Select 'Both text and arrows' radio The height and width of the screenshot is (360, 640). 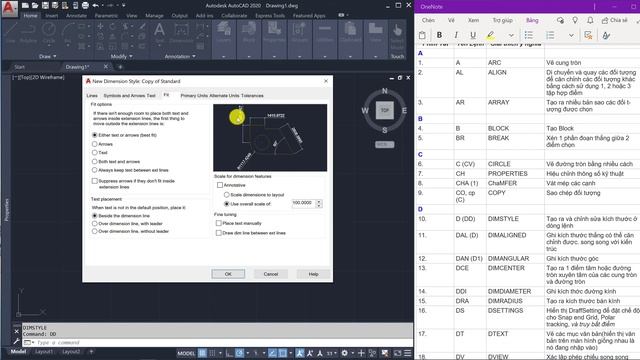95,161
